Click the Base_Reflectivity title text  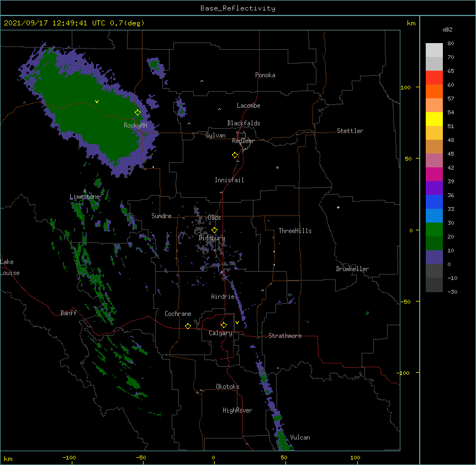pos(238,8)
